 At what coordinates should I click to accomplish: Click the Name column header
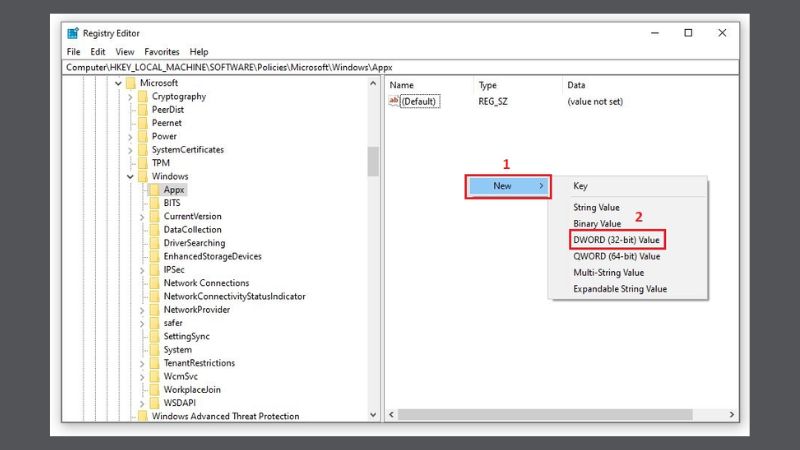[x=401, y=85]
